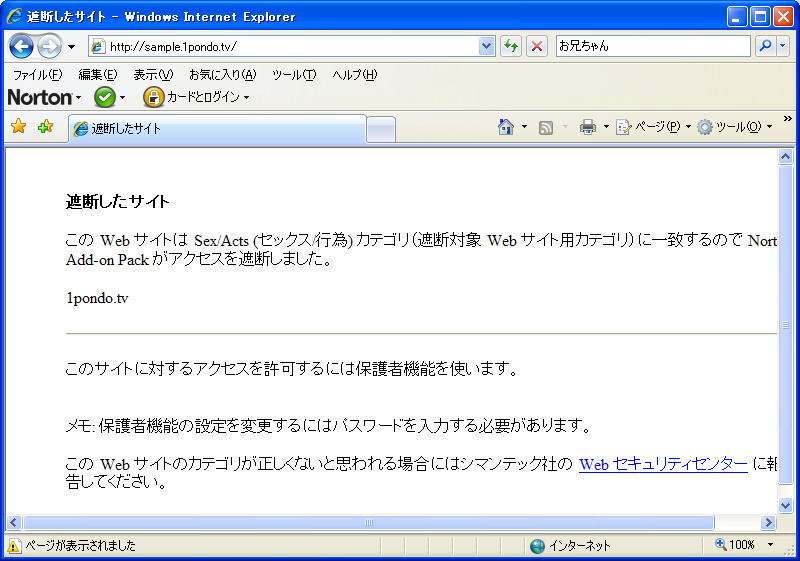
Task: Click the Norton green checkmark status icon
Action: 105,97
